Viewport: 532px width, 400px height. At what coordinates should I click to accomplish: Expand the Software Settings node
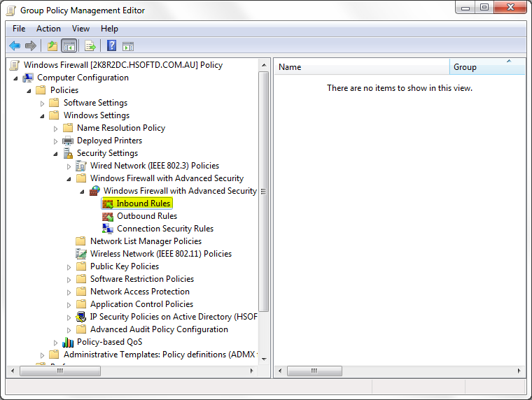tap(42, 103)
